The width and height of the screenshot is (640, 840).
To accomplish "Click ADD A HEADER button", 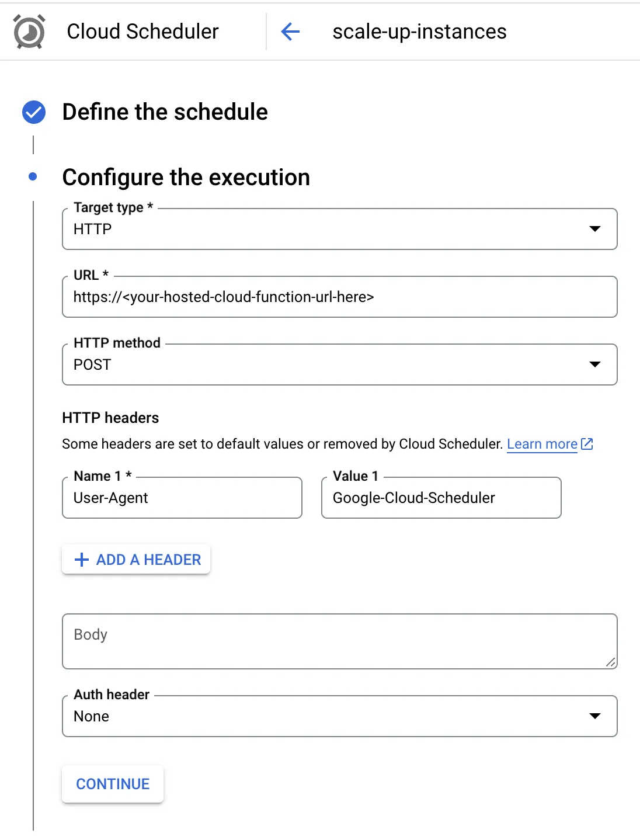I will (x=136, y=560).
